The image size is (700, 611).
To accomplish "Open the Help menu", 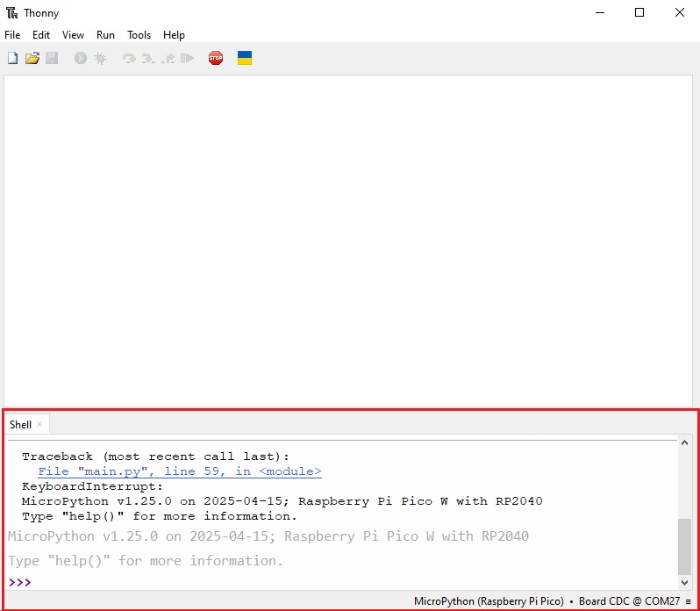I will (x=174, y=35).
